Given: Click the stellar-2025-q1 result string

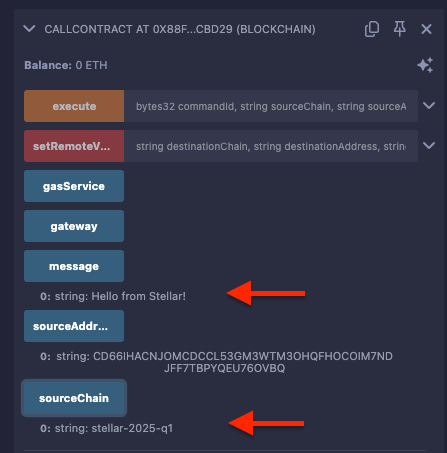Looking at the screenshot, I should [x=132, y=428].
